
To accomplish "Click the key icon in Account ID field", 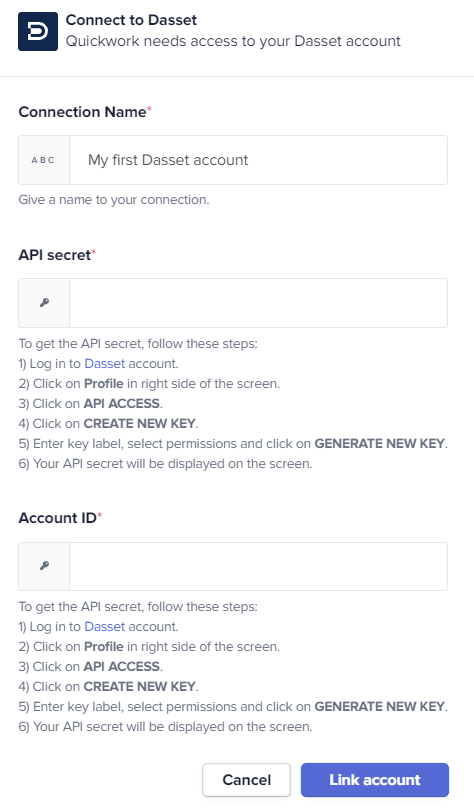I will (x=44, y=566).
